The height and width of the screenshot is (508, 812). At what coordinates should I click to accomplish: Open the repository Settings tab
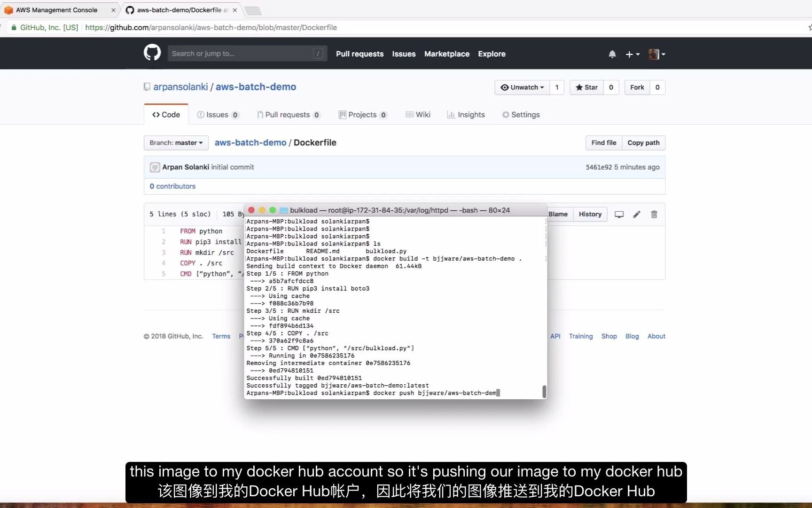[x=521, y=115]
